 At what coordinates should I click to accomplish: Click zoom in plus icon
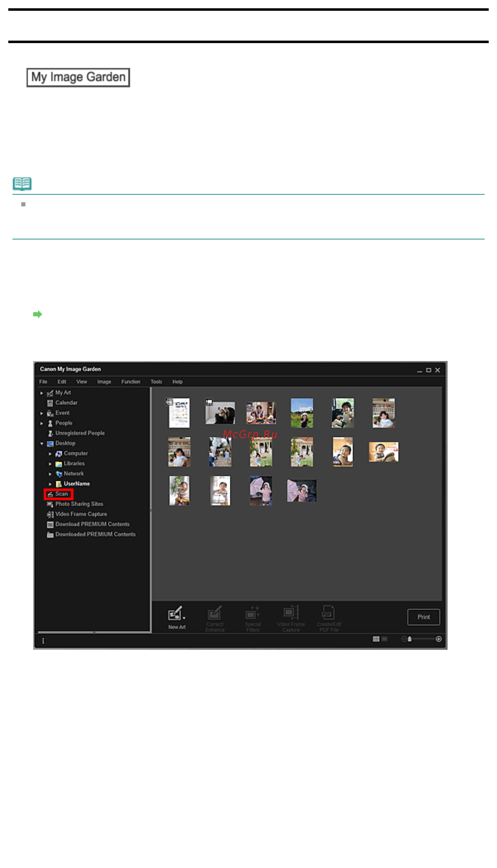coord(439,639)
